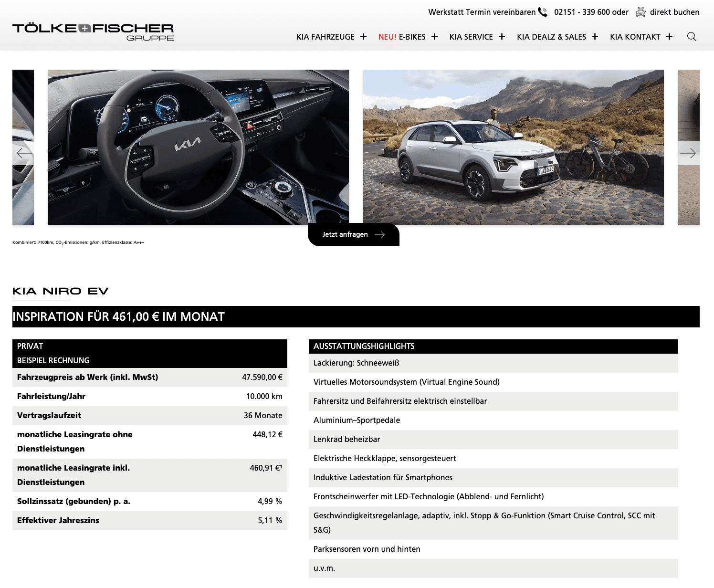The image size is (714, 588).
Task: Select Sollzinssatz value 4,99 %
Action: [270, 501]
